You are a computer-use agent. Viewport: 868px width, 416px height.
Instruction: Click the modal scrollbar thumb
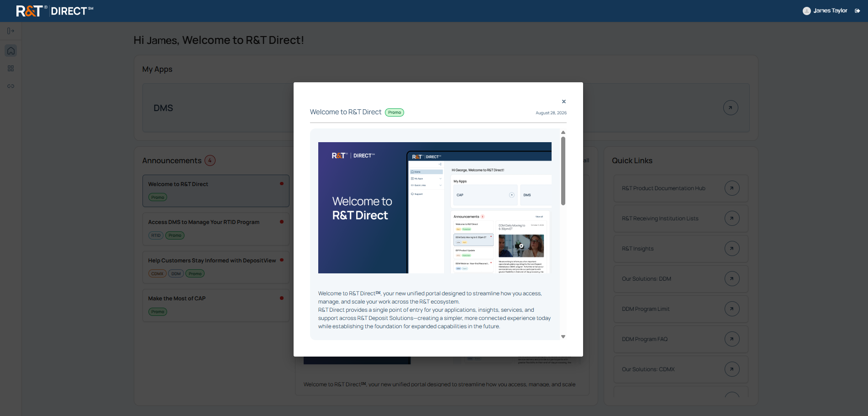(x=563, y=171)
